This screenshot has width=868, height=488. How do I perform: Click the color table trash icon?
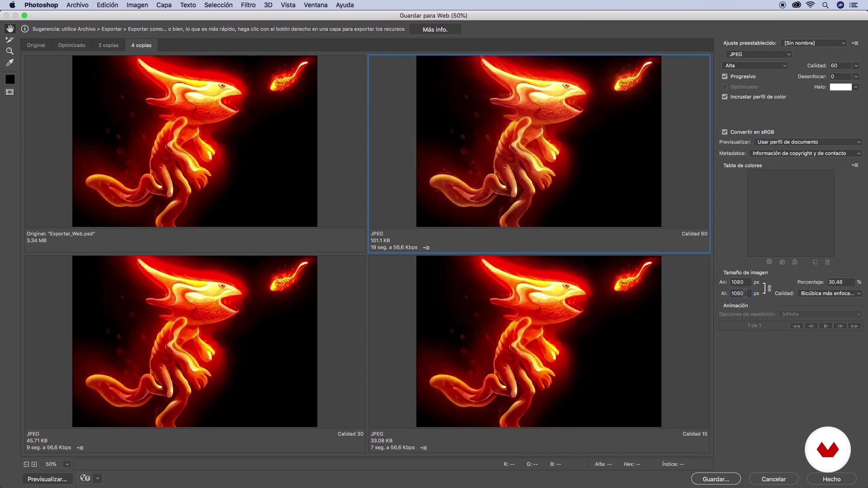[828, 262]
